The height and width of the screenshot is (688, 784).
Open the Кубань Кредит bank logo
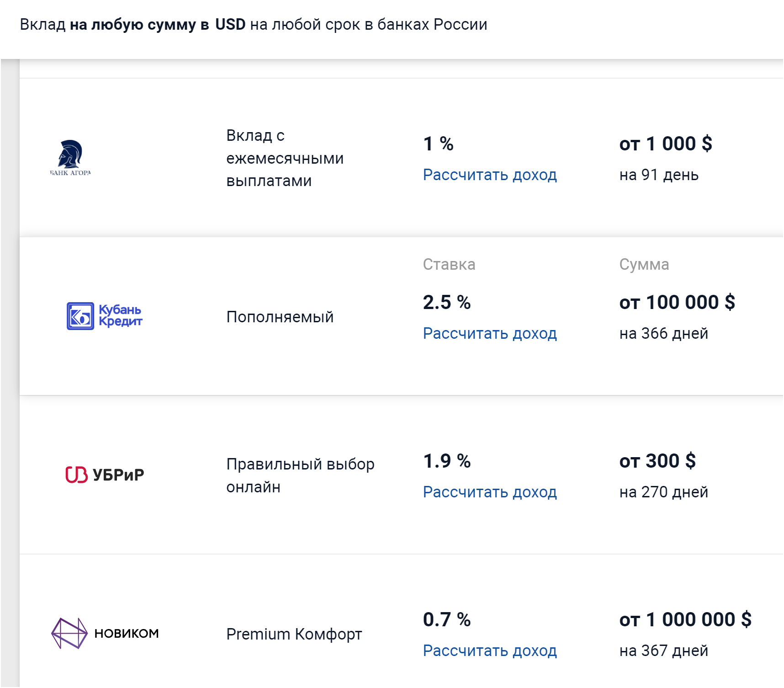(105, 316)
